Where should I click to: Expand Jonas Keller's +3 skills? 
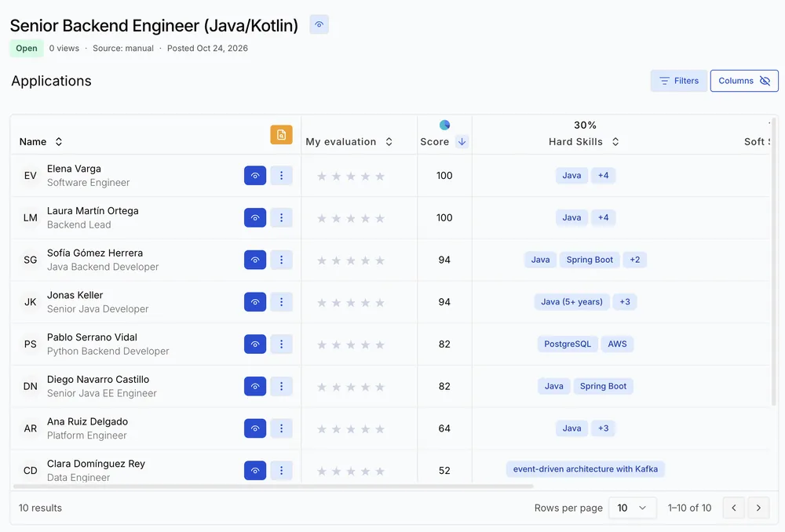point(625,302)
